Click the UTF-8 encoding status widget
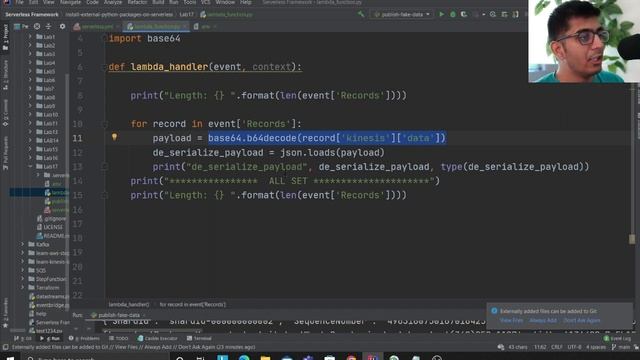The width and height of the screenshot is (640, 360). click(574, 347)
